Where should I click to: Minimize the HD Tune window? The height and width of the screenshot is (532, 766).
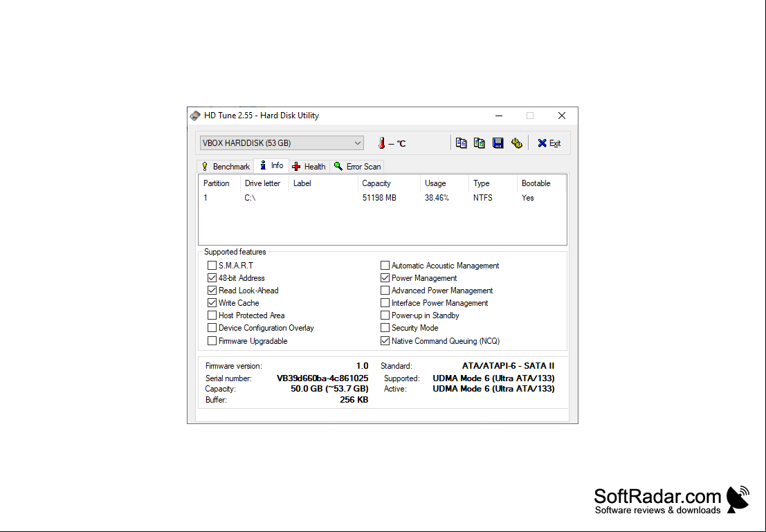click(x=499, y=116)
